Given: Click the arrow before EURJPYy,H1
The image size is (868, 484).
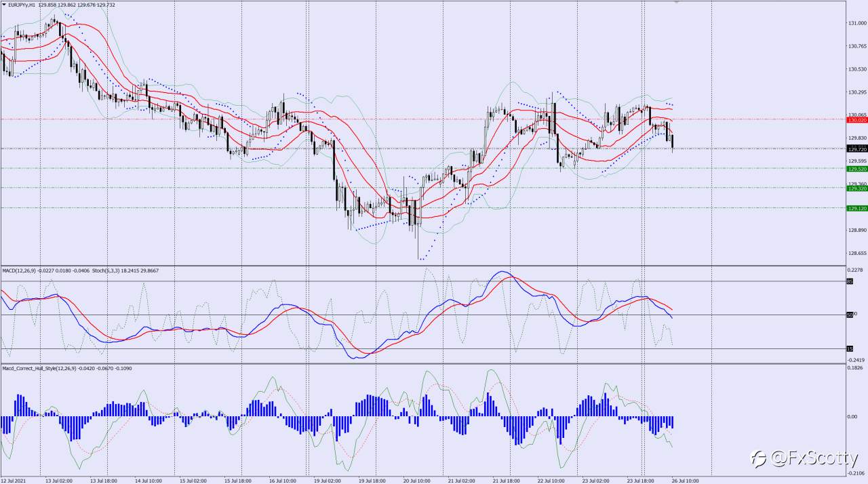Looking at the screenshot, I should pyautogui.click(x=3, y=5).
